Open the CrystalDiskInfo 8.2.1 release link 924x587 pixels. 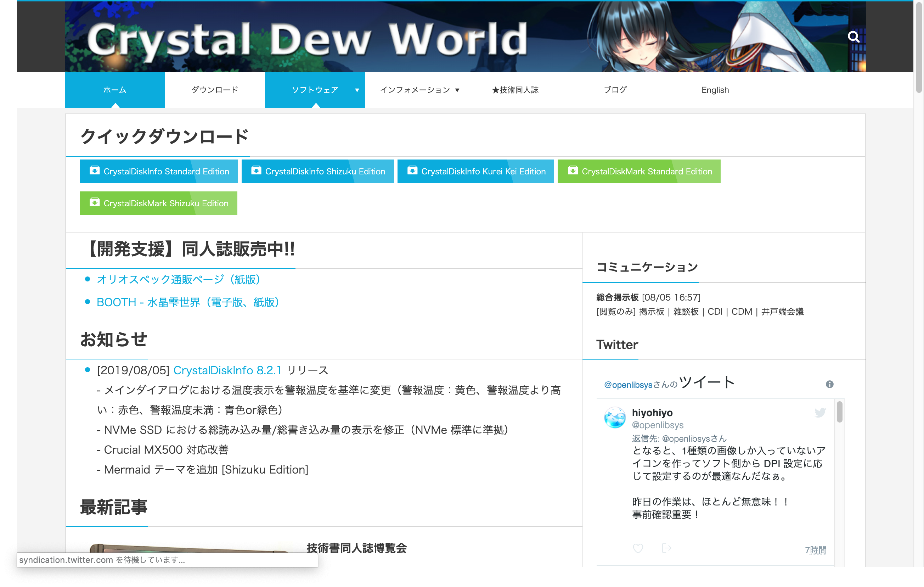[227, 370]
